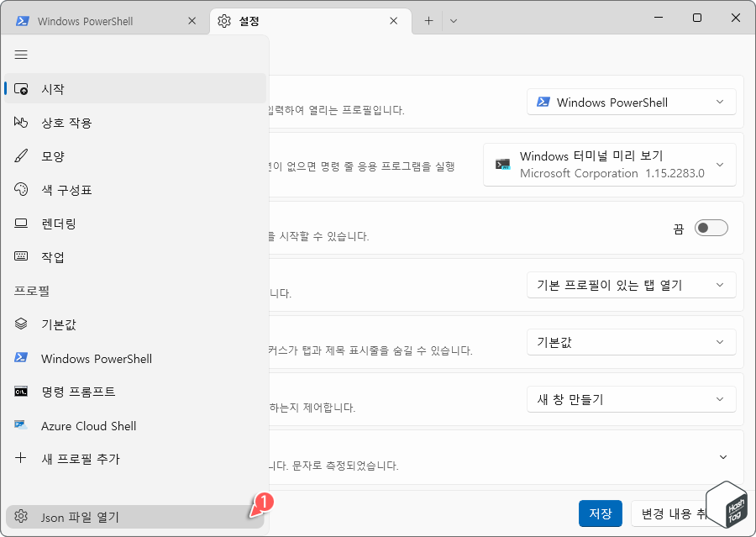756x537 pixels.
Task: Open the 기본 프로필이 있는 탭 열기 dropdown
Action: pyautogui.click(x=631, y=285)
